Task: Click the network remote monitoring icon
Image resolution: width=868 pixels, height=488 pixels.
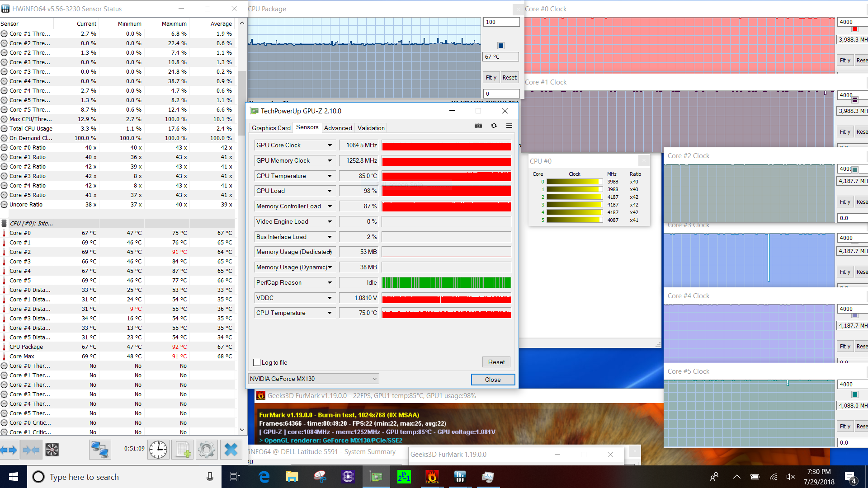Action: 99,450
